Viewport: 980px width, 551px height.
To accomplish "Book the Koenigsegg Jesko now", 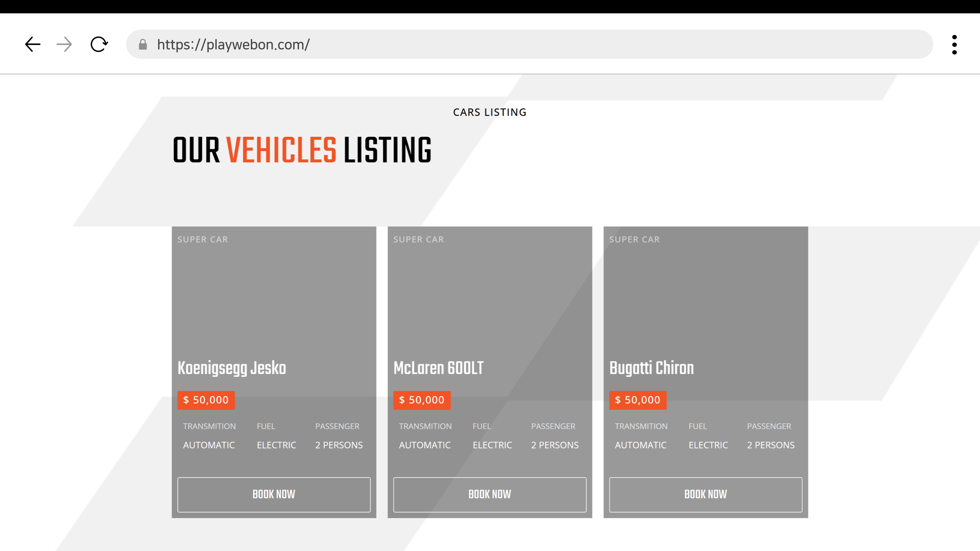I will (274, 494).
